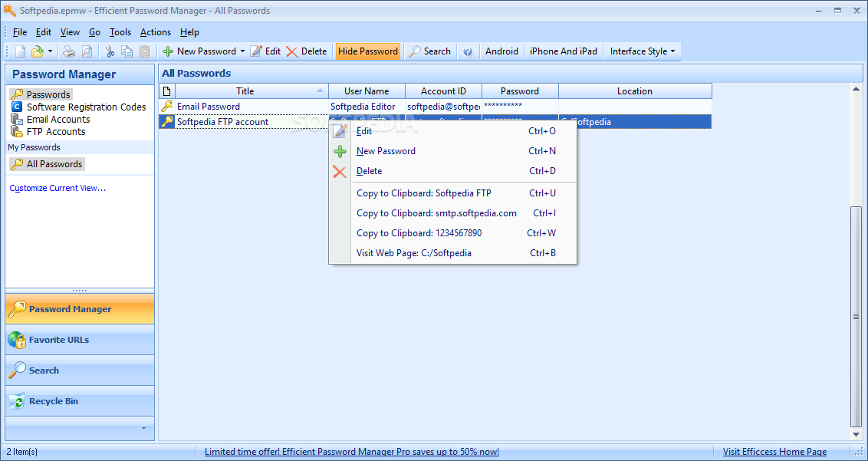Click the 2 Item(s) status text
This screenshot has width=868, height=461.
pyautogui.click(x=21, y=452)
